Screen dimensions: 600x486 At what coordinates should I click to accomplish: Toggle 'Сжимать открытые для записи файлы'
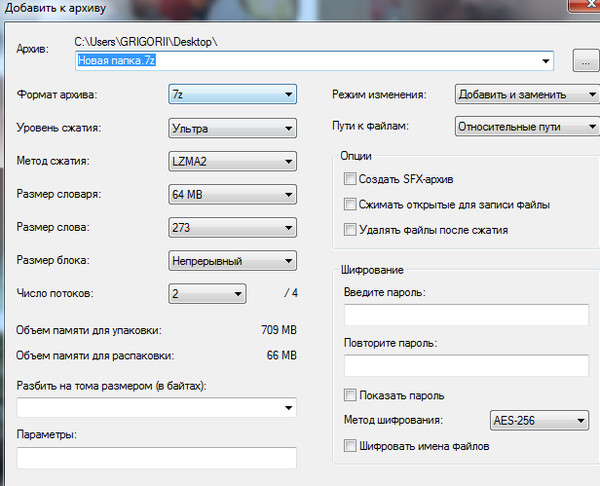pos(350,204)
